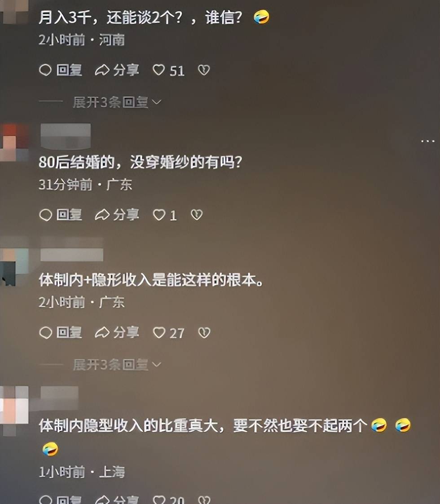Like the '体制内+隐形收入' comment with 27 likes

pos(169,333)
